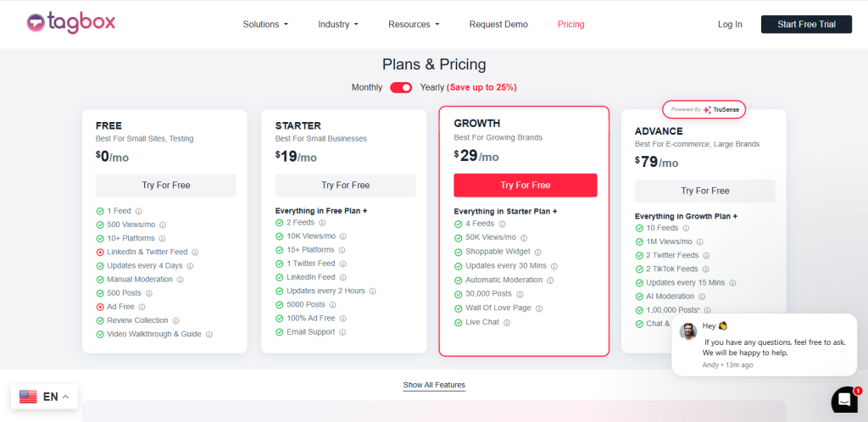The image size is (868, 422).
Task: Click the Tagbox logo in the header
Action: (70, 23)
